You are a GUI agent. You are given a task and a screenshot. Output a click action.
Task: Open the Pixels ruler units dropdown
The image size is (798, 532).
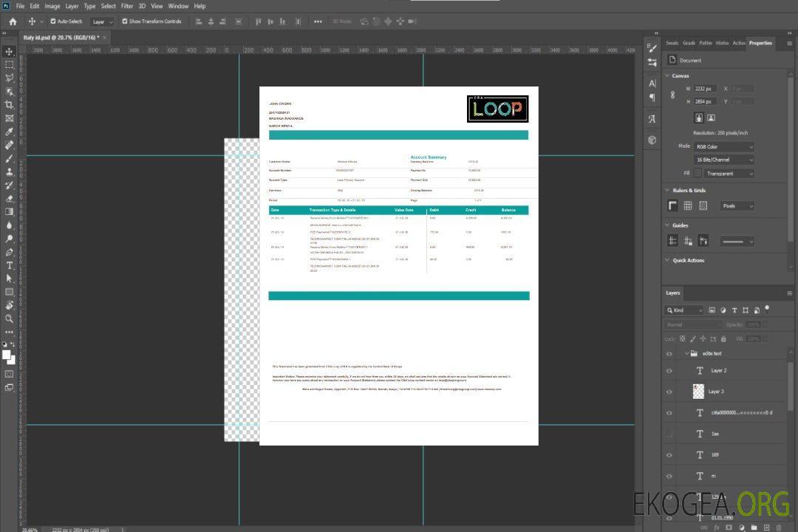point(737,206)
